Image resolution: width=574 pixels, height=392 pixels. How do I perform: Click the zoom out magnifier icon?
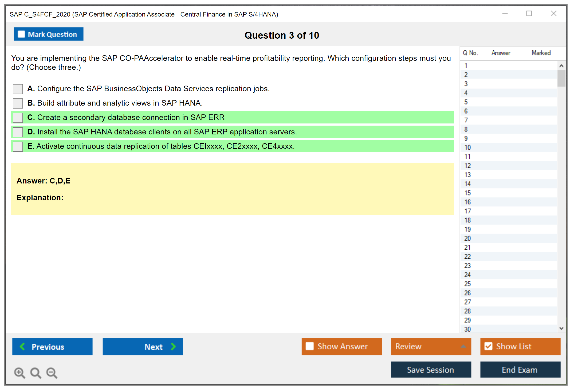pos(52,373)
